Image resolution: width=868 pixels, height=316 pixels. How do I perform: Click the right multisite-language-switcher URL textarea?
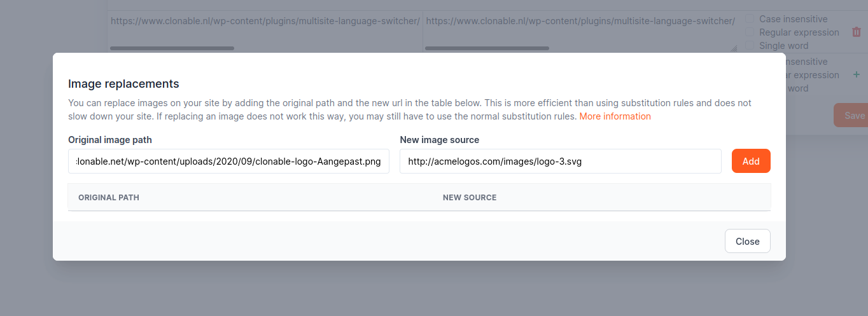580,29
